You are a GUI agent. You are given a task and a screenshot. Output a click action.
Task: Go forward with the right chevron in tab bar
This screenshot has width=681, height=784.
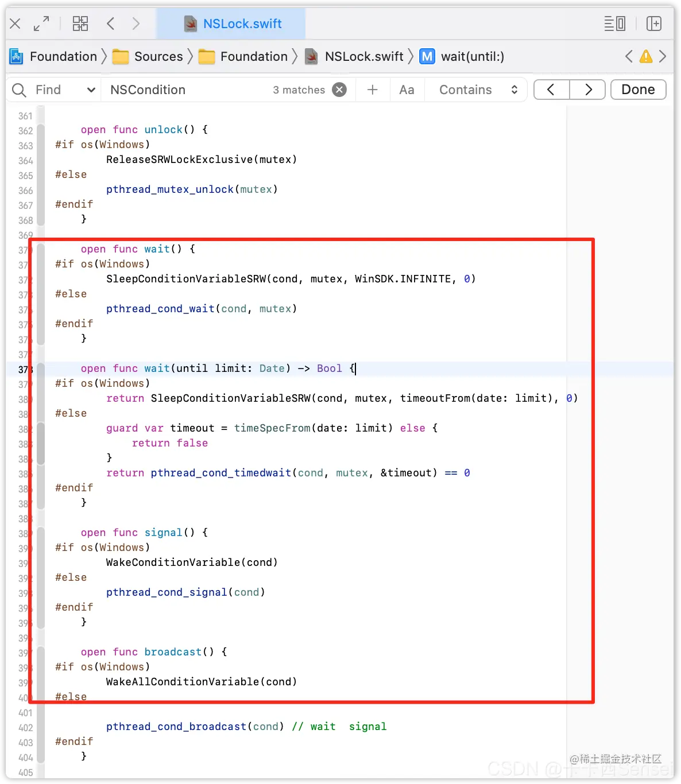click(x=136, y=24)
